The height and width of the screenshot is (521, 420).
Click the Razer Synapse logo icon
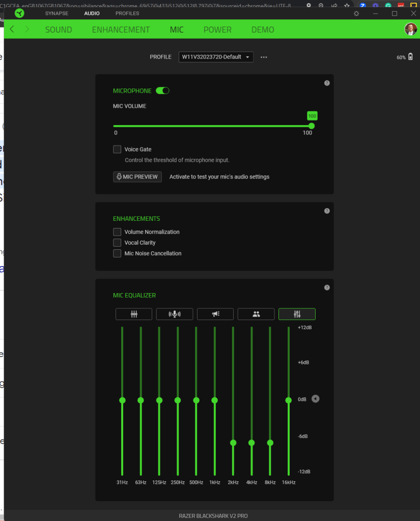pyautogui.click(x=20, y=13)
